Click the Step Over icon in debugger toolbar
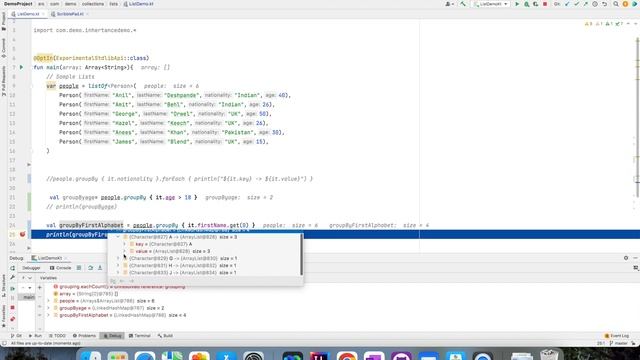 (x=91, y=268)
